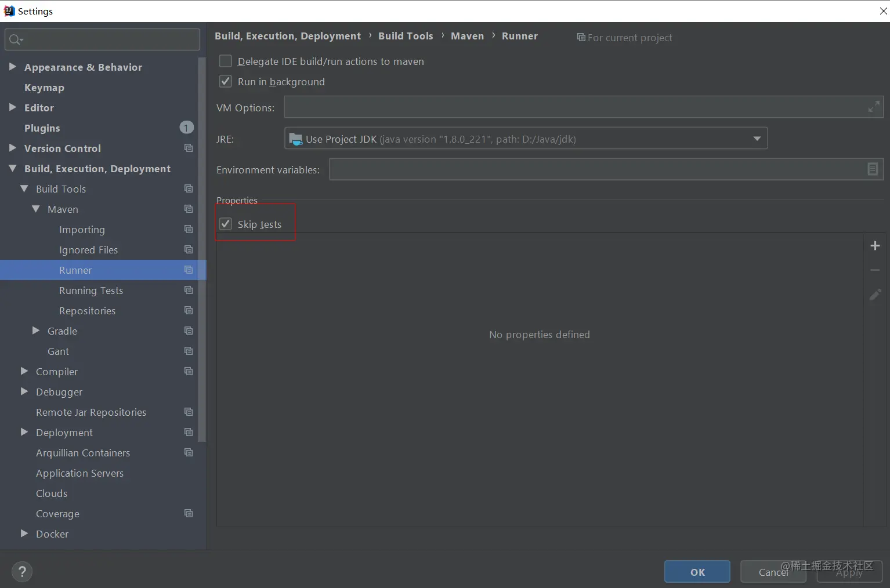Collapse the Maven tree node
This screenshot has height=588, width=890.
coord(36,209)
